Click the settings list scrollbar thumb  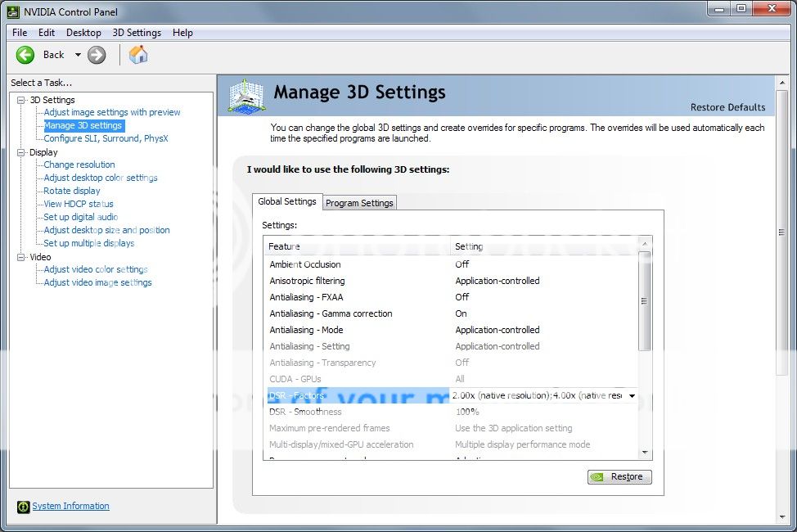point(645,301)
